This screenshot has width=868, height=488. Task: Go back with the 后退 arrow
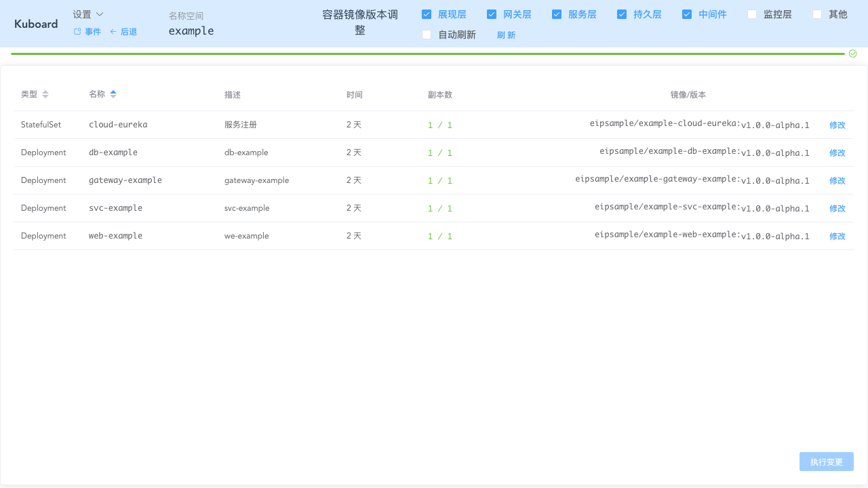pos(123,32)
